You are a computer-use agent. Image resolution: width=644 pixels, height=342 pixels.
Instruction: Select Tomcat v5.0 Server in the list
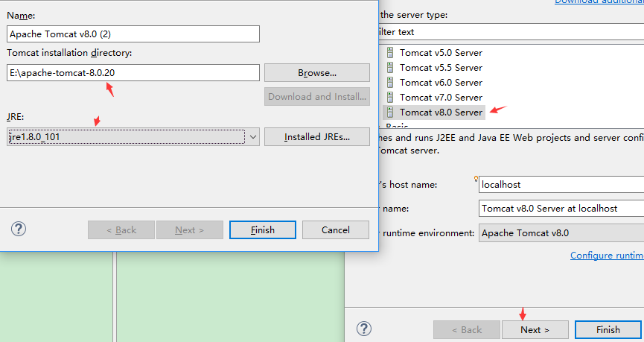click(441, 53)
